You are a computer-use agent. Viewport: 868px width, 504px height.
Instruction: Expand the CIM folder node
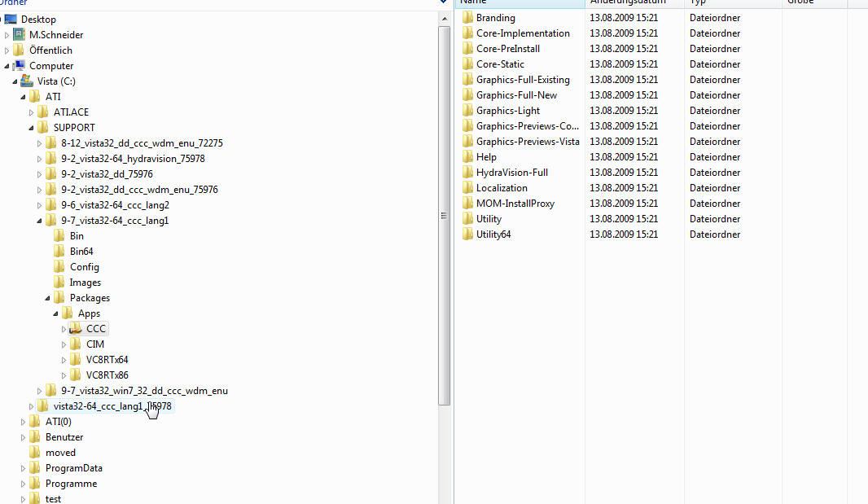click(64, 344)
